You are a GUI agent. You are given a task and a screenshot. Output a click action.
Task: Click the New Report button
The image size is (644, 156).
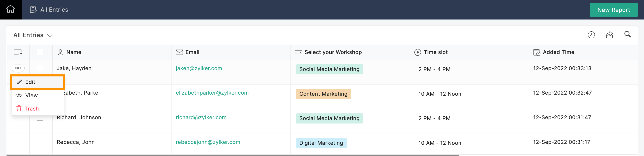pos(613,10)
